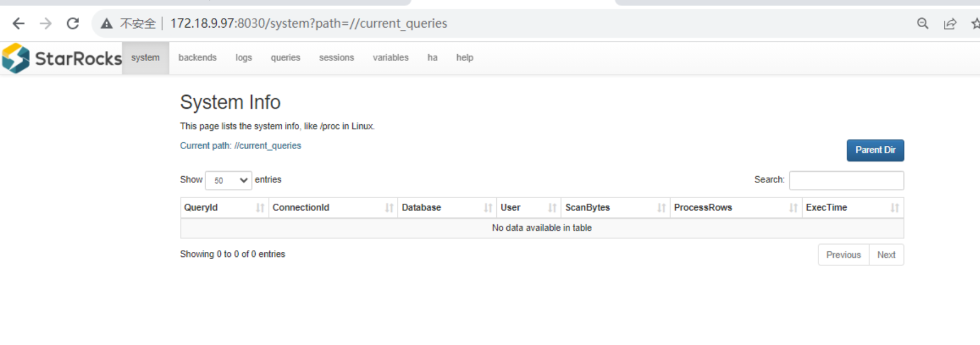The width and height of the screenshot is (980, 345).
Task: Sort by ConnectionId column header
Action: [x=301, y=208]
